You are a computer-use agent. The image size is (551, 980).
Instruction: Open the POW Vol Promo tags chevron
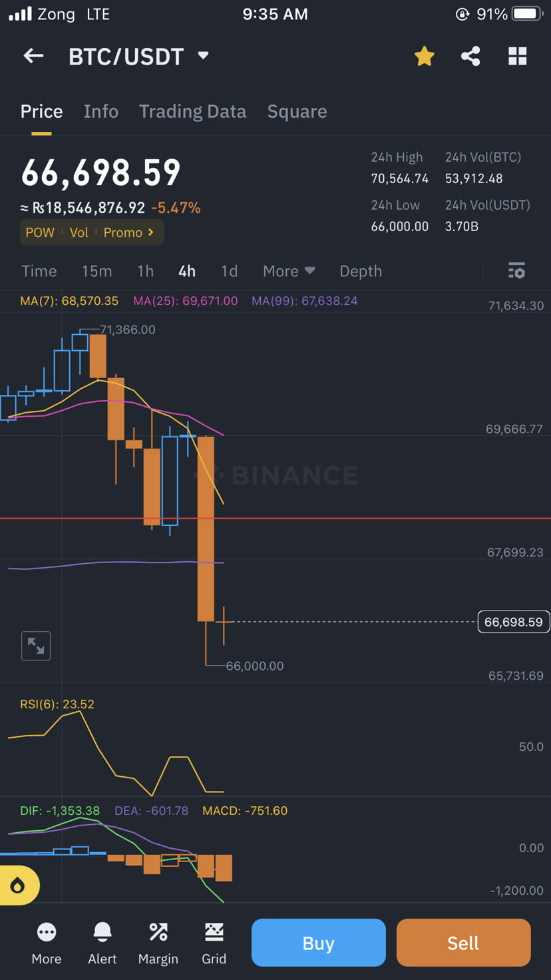151,232
